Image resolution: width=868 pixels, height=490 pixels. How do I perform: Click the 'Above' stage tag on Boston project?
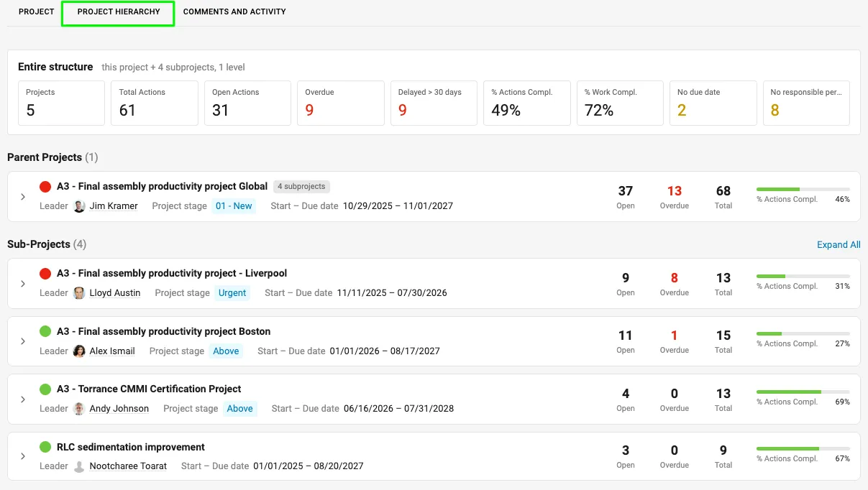click(x=226, y=351)
